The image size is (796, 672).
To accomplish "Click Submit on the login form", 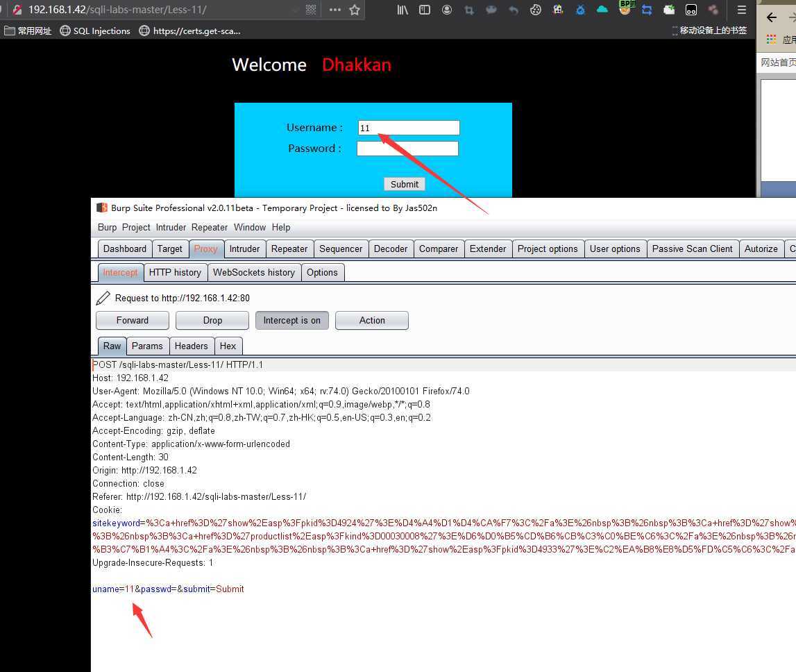I will [x=404, y=184].
